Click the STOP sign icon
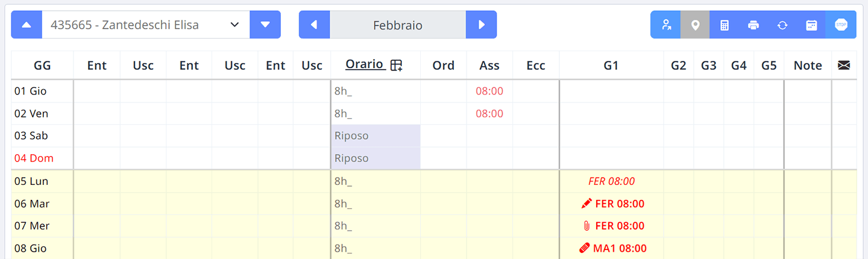Image resolution: width=868 pixels, height=259 pixels. pyautogui.click(x=841, y=25)
